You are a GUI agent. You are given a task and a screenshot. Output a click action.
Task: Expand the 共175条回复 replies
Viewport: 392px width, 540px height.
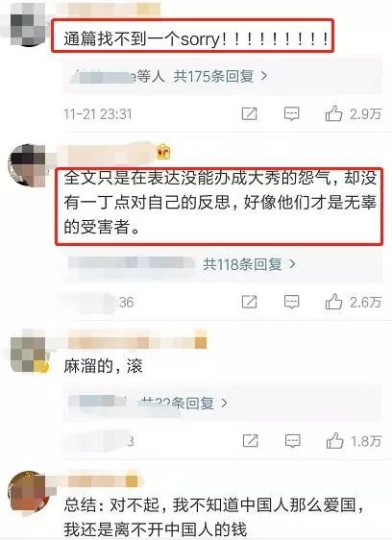(220, 76)
